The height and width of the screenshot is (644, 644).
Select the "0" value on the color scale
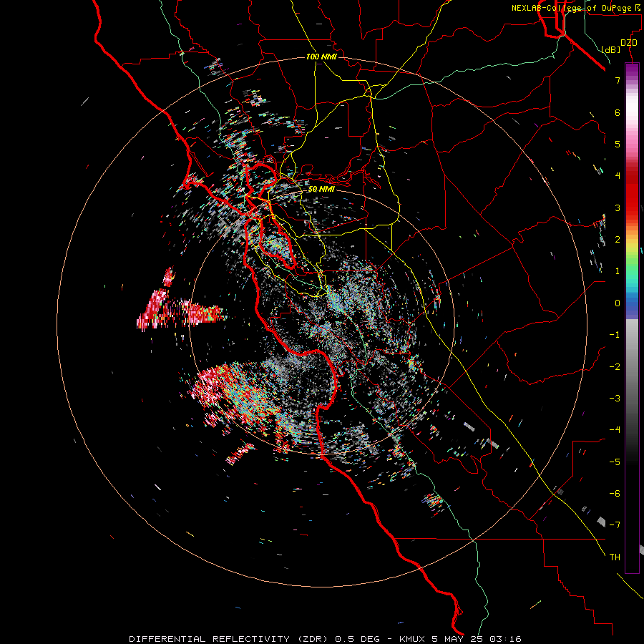pos(618,303)
